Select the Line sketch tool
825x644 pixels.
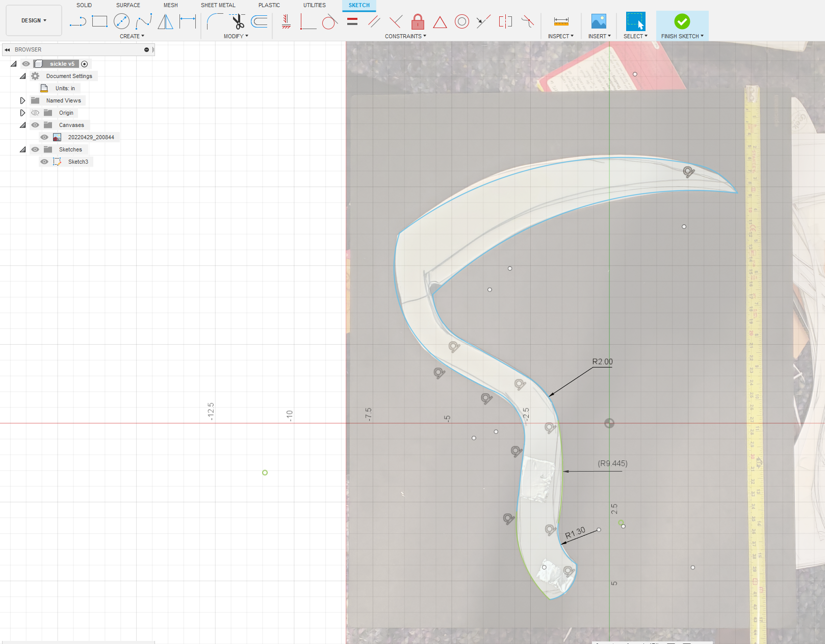pyautogui.click(x=78, y=21)
